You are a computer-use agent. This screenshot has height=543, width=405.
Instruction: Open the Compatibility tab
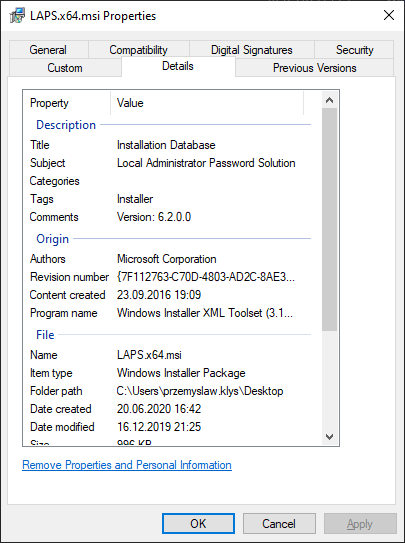point(138,50)
